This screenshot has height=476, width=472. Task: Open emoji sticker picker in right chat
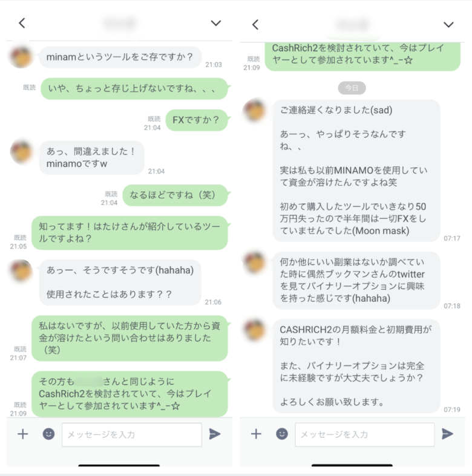tap(282, 434)
